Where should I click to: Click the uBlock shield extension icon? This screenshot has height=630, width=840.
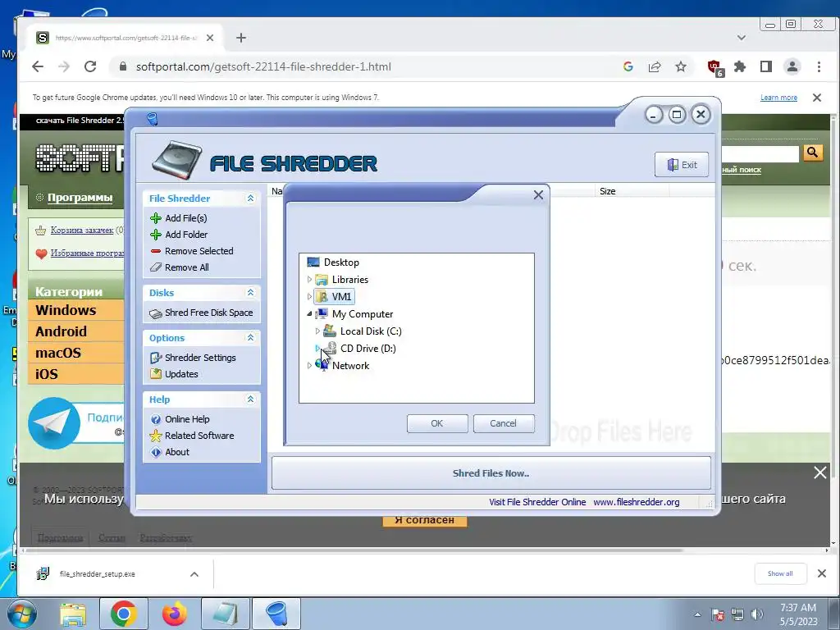[x=715, y=67]
